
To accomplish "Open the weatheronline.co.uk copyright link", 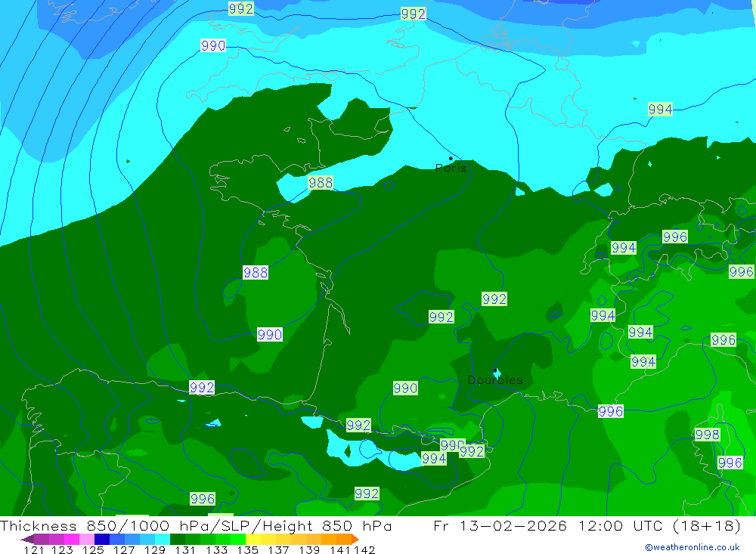I will pos(692,547).
